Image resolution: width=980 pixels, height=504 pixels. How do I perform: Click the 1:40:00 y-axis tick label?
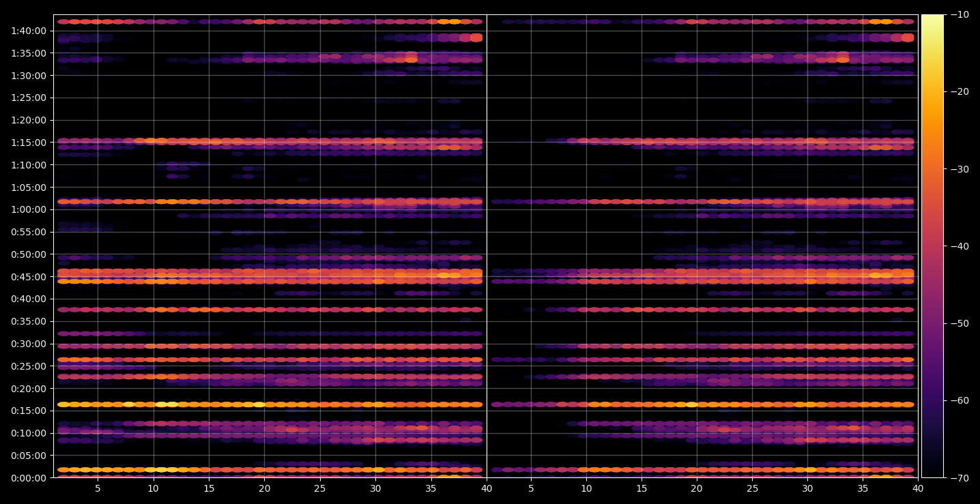[x=29, y=31]
